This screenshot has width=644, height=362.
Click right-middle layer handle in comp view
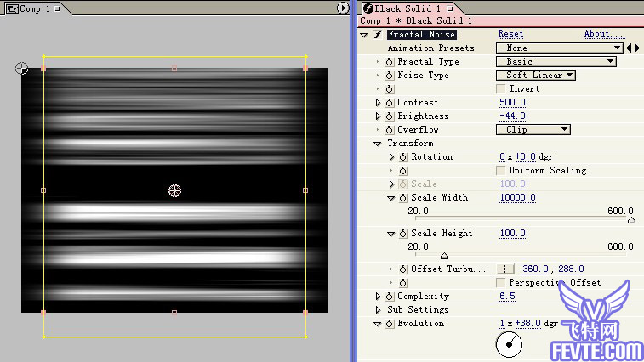click(x=305, y=190)
